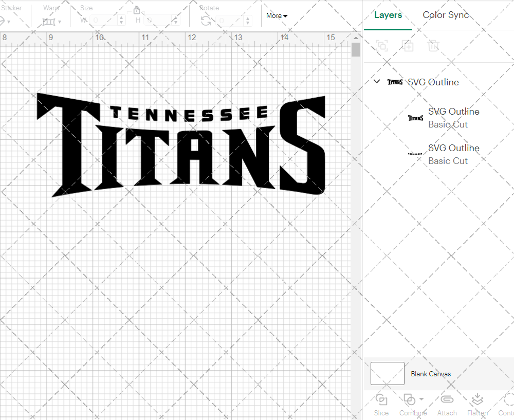
Task: Select the Layers tab
Action: (x=388, y=15)
